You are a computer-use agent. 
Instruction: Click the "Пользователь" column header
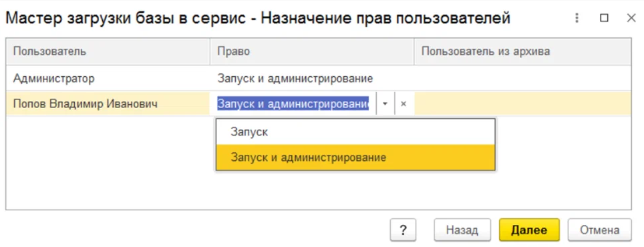tap(108, 51)
